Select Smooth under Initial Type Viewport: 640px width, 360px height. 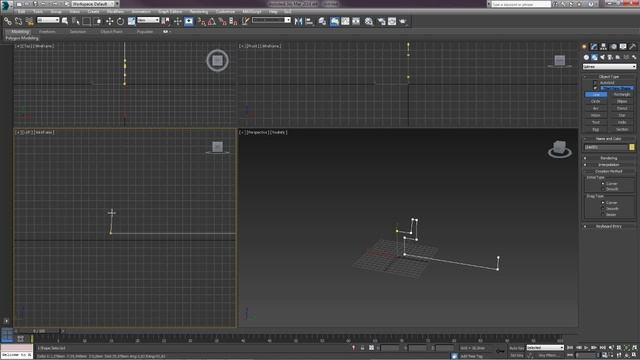(x=603, y=189)
